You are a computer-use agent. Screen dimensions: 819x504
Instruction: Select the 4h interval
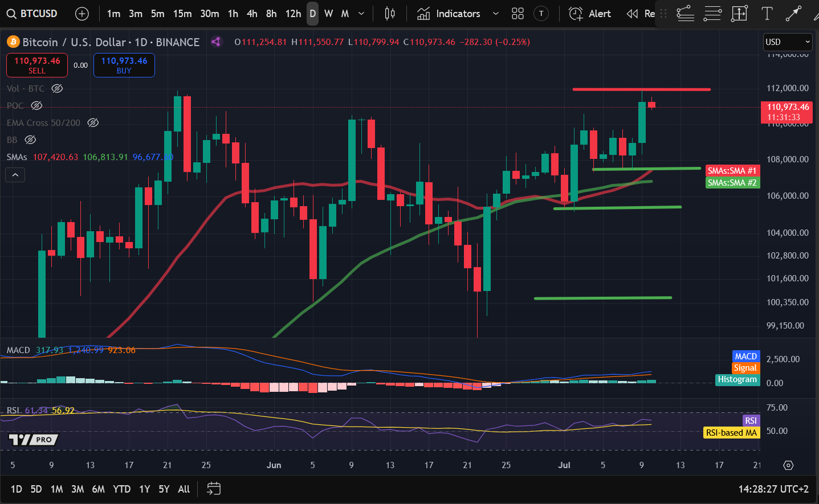point(252,14)
